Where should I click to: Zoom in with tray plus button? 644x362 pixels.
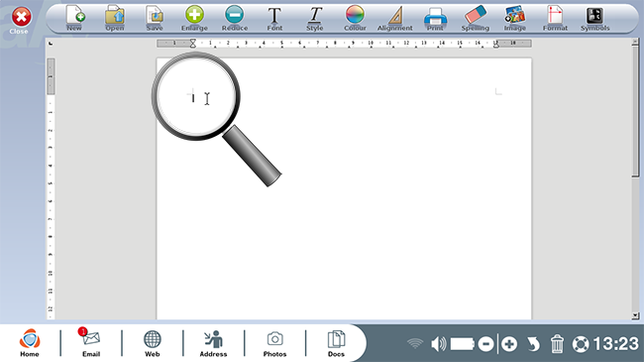[x=509, y=344]
